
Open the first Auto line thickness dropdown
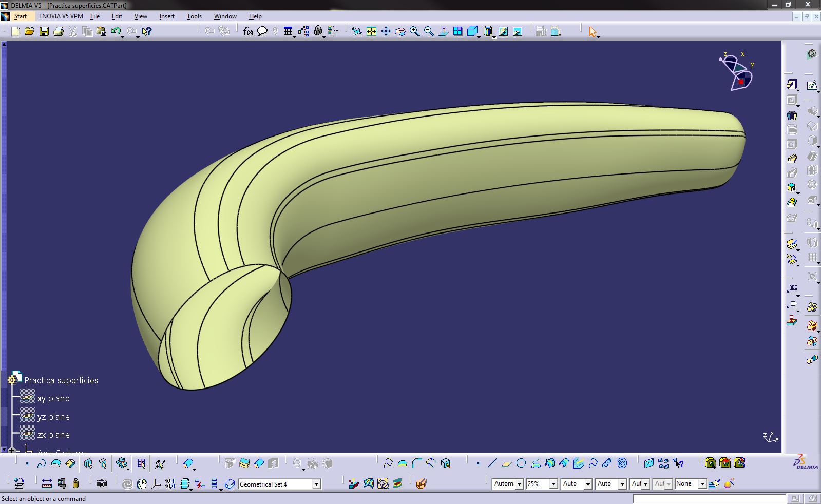tap(588, 484)
